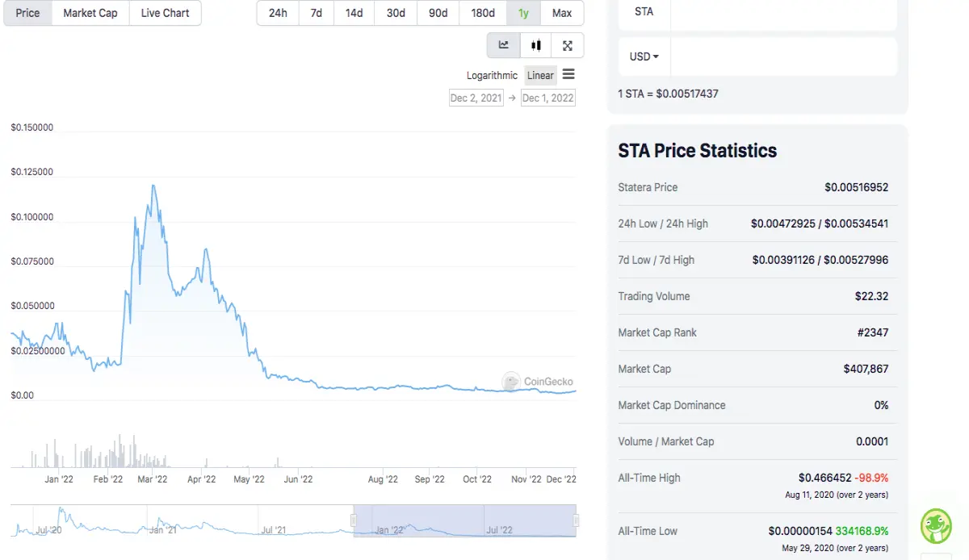
Task: Select the 14d time range
Action: click(354, 13)
